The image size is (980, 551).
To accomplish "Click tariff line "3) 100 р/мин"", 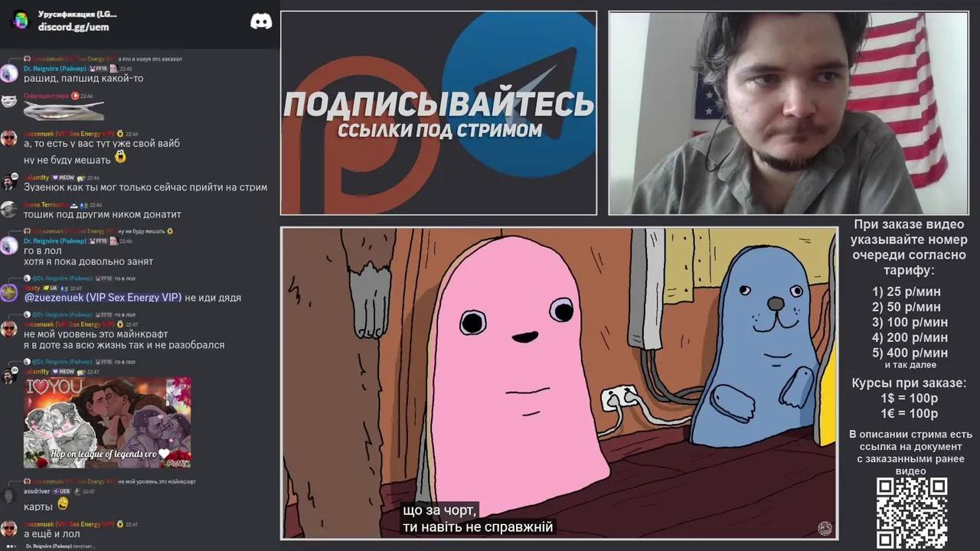I will pos(910,322).
